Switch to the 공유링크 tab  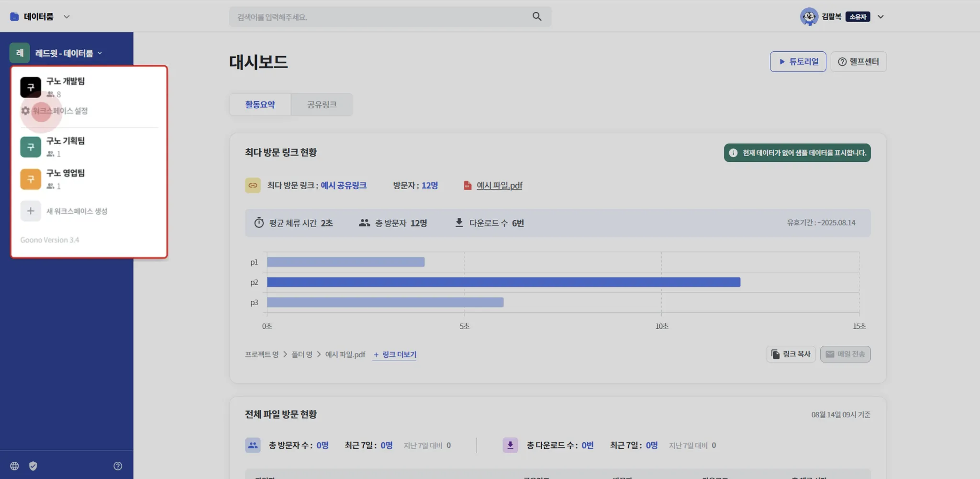coord(322,104)
